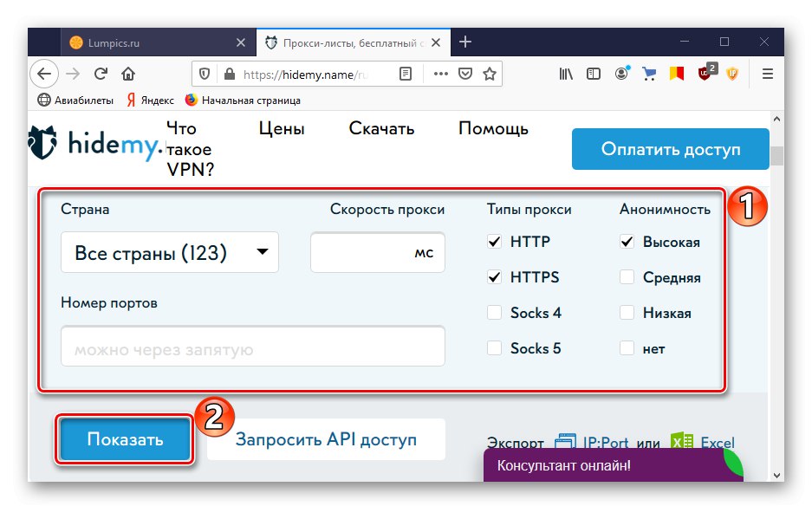
Task: Open the Все страны country dropdown
Action: (x=169, y=252)
